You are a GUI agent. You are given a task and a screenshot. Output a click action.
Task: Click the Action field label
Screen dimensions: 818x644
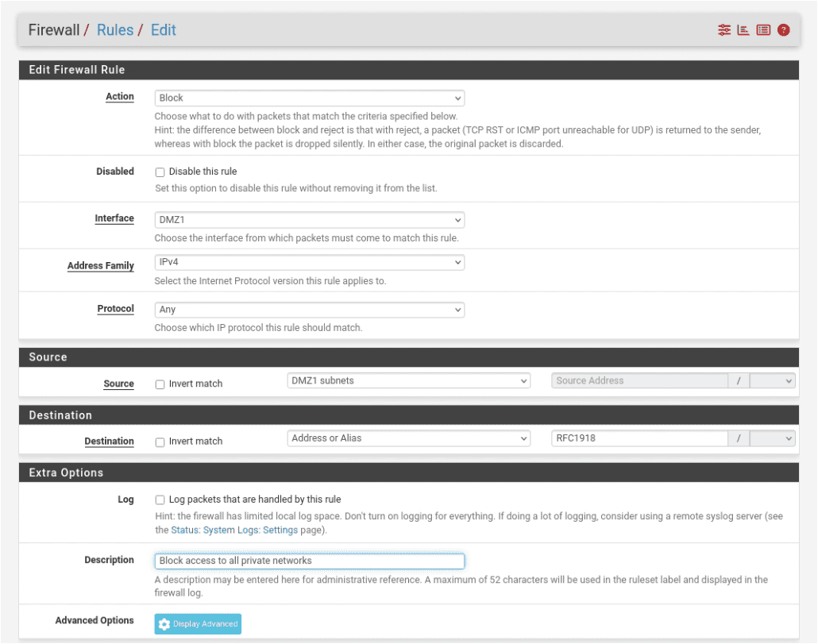click(x=119, y=96)
